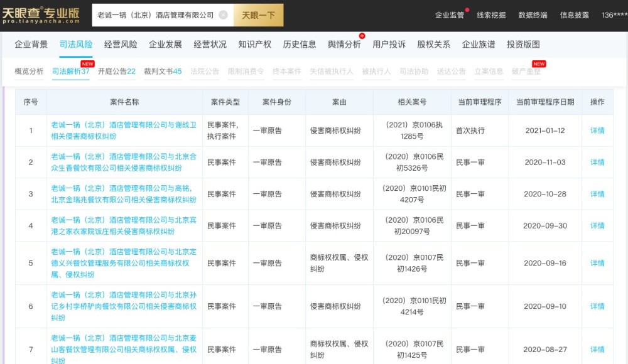Click 详情 for case dated 2020-09-16
This screenshot has width=628, height=364.
click(x=597, y=263)
